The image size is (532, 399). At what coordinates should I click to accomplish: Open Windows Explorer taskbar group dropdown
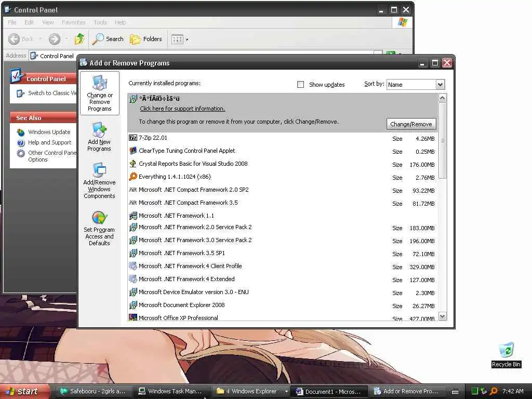[x=286, y=391]
